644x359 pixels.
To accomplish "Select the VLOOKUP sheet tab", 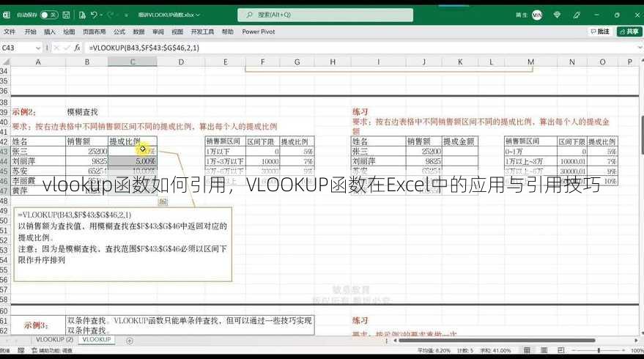I will [97, 340].
